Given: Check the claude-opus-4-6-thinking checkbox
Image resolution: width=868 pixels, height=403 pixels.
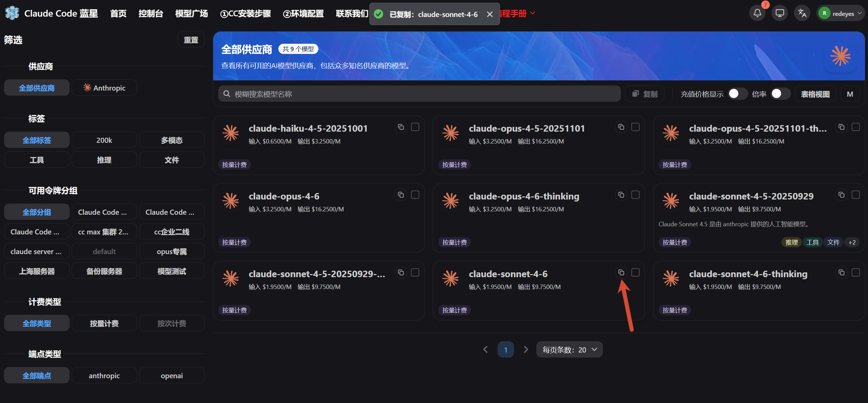Looking at the screenshot, I should coord(635,195).
